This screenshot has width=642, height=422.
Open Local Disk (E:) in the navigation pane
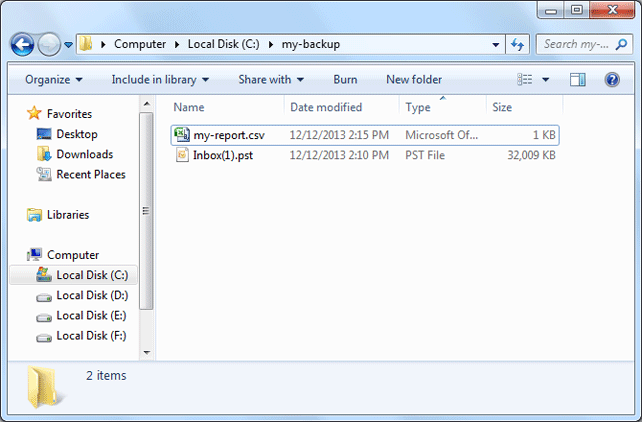pyautogui.click(x=91, y=316)
